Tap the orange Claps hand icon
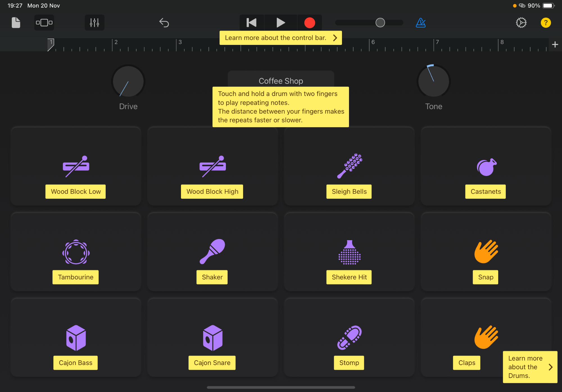Viewport: 562px width, 392px height. (x=486, y=337)
